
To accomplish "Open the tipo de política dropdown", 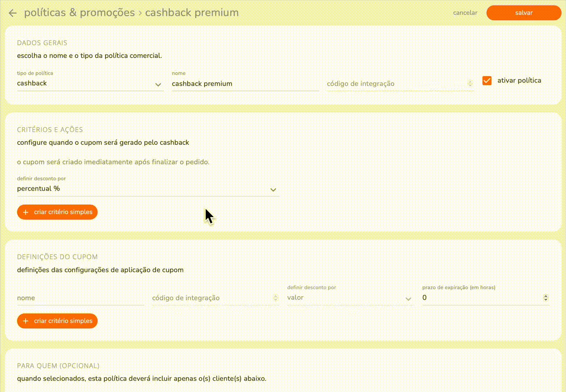I will tap(158, 84).
